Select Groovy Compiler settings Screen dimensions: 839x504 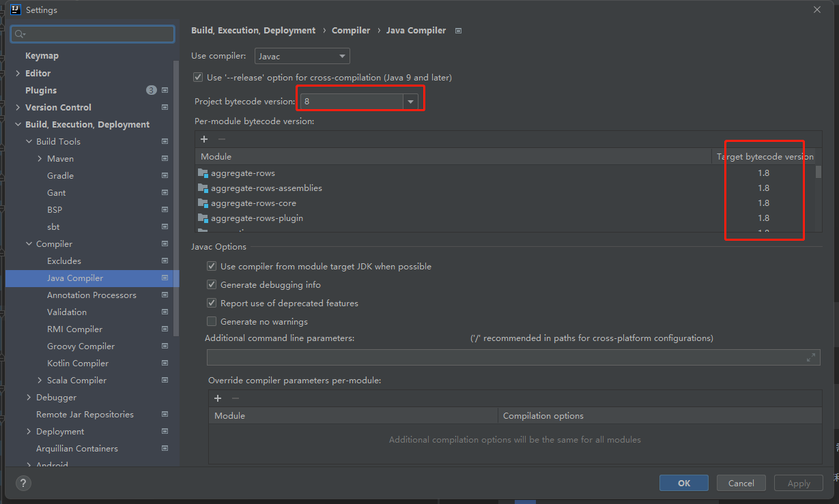[81, 346]
